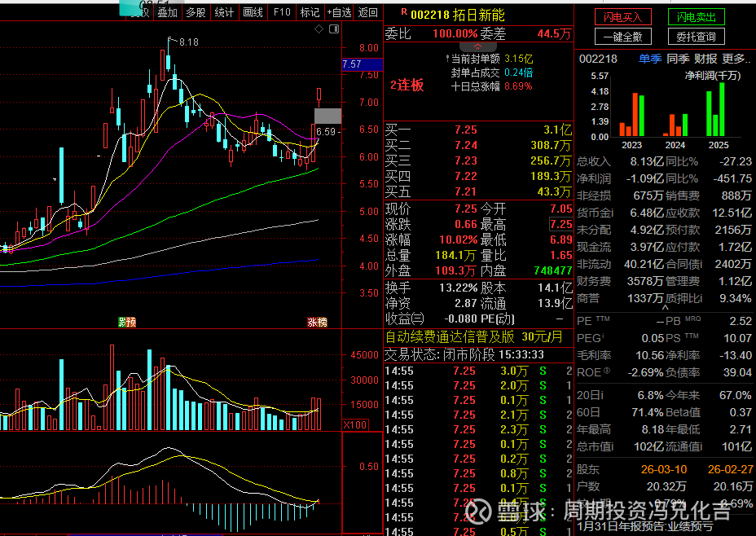Select the 买五 bid row at 7.21

click(479, 191)
